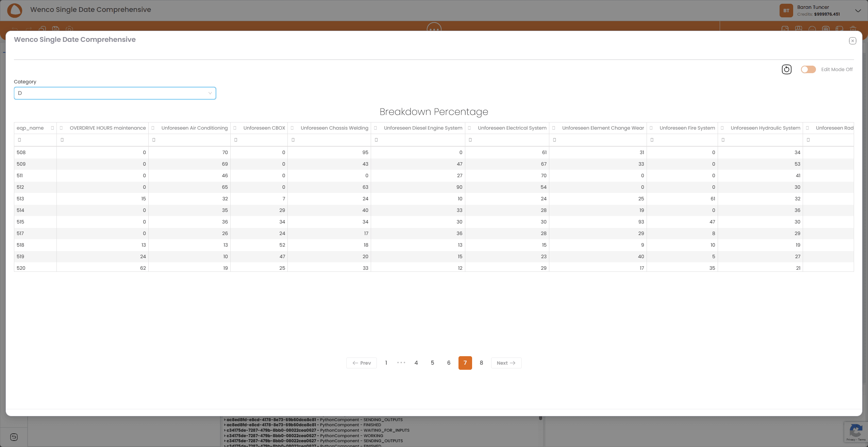Click the BT user avatar in the top-right
This screenshot has height=447, width=868.
click(786, 11)
